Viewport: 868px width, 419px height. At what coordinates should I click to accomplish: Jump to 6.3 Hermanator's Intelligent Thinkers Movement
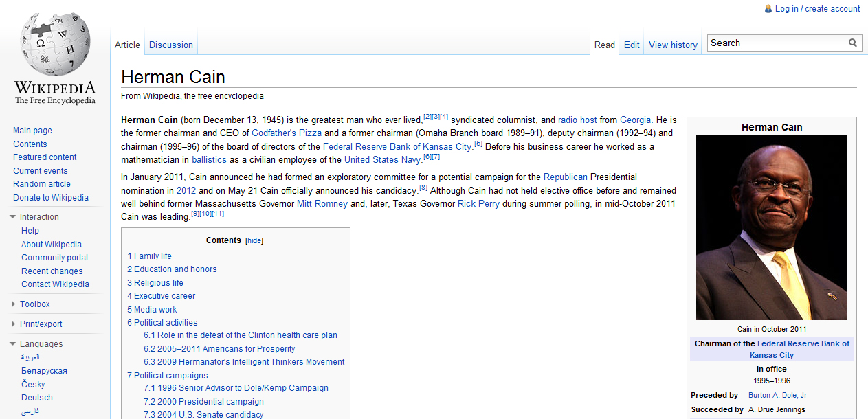click(244, 362)
